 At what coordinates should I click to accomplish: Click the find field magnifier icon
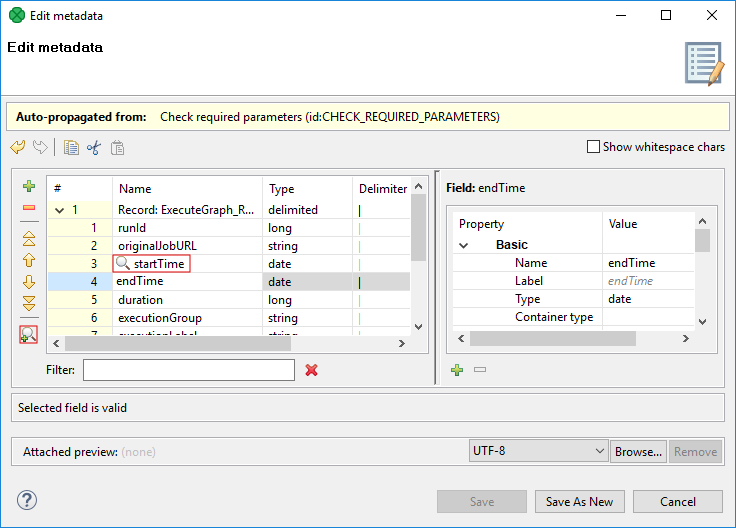pos(29,335)
